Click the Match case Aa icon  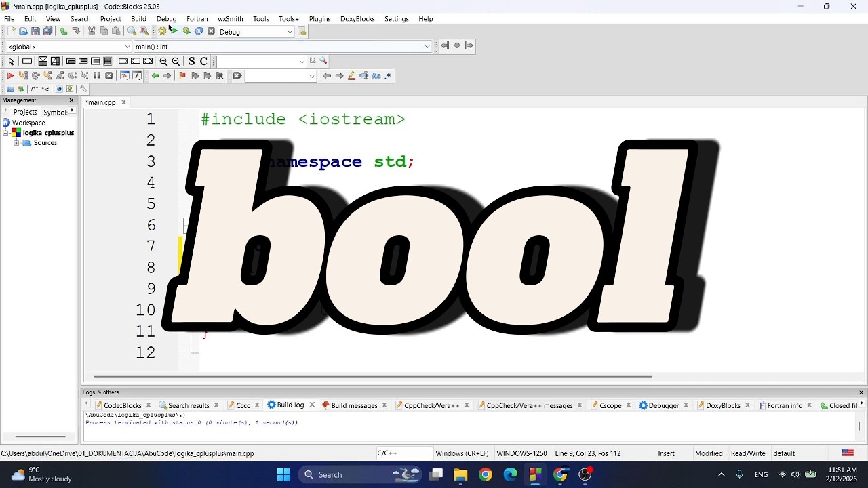(376, 76)
